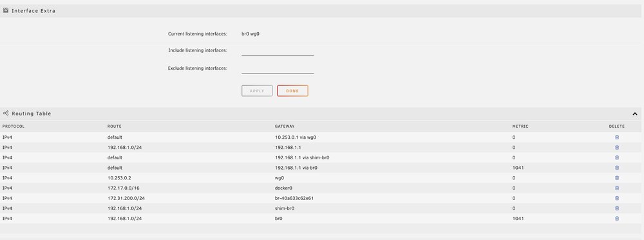644x240 pixels.
Task: Delete the 172.17.0.0/16 docker0 route
Action: (x=617, y=188)
